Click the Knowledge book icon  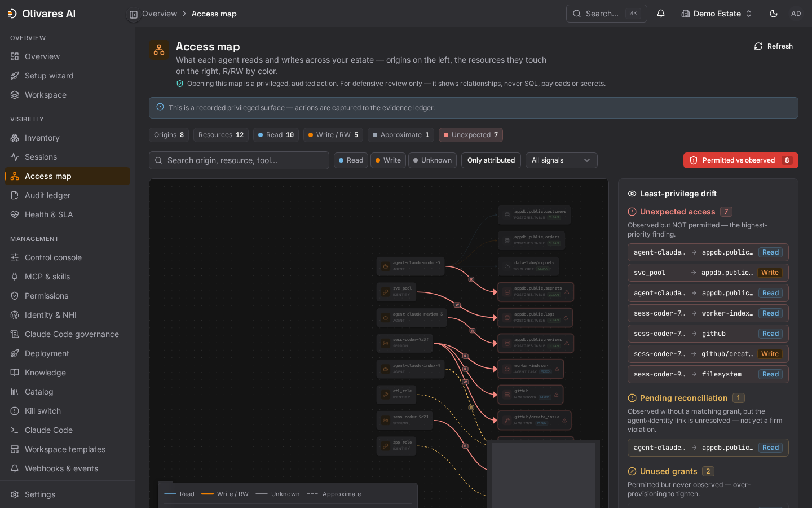coord(15,373)
